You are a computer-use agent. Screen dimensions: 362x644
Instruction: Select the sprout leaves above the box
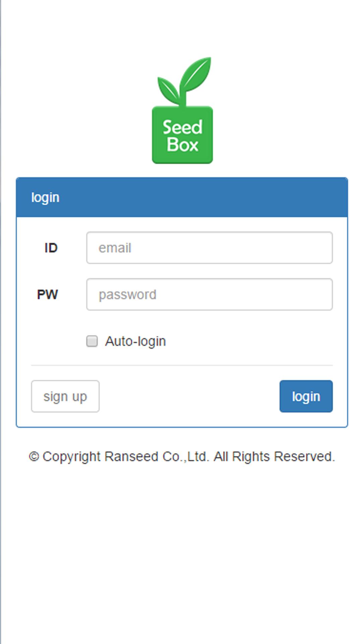183,80
